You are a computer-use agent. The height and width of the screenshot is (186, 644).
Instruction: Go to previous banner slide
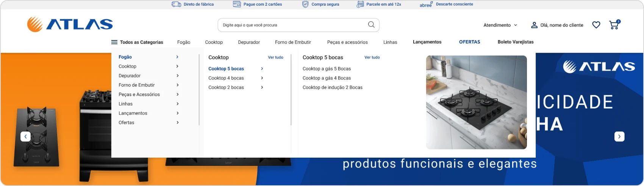(25, 136)
